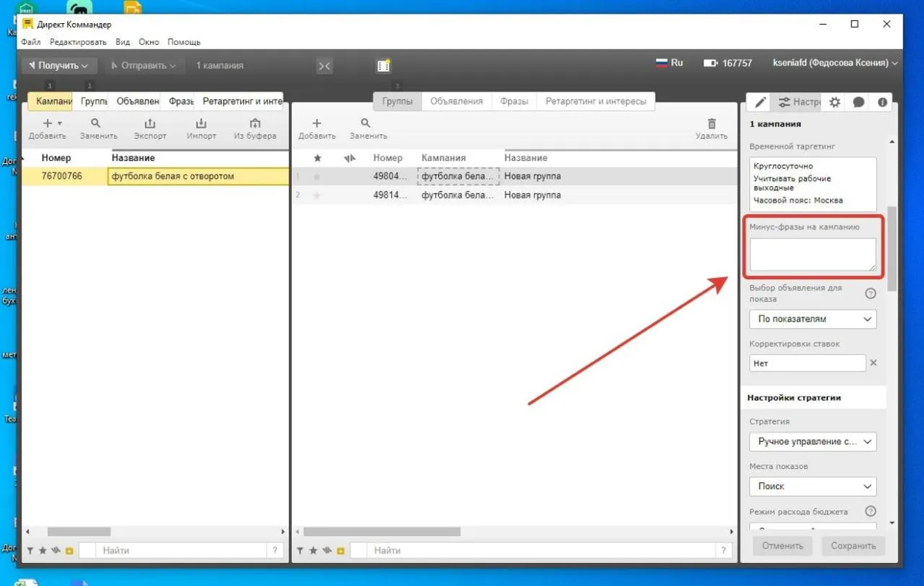Switch to the Объявления tab in middle pane

pyautogui.click(x=457, y=101)
